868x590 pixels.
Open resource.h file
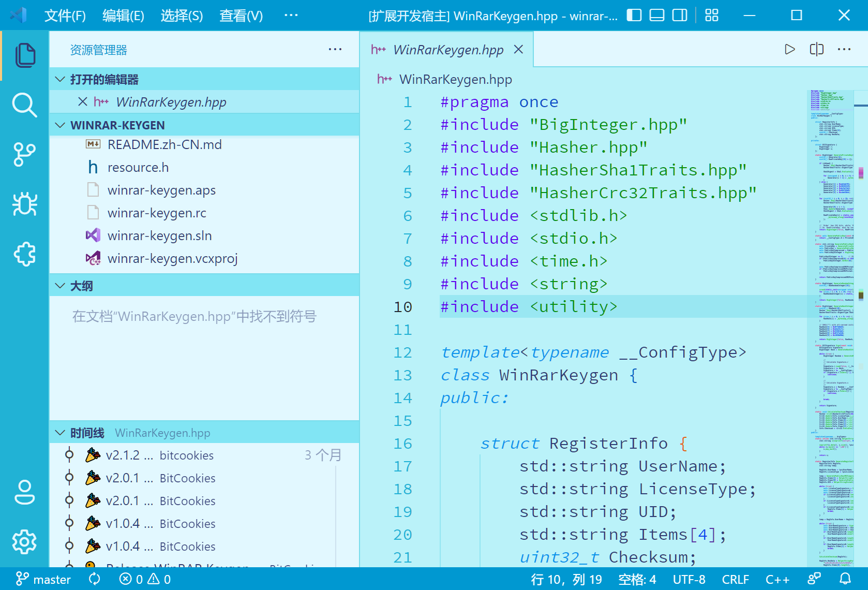coord(204,167)
